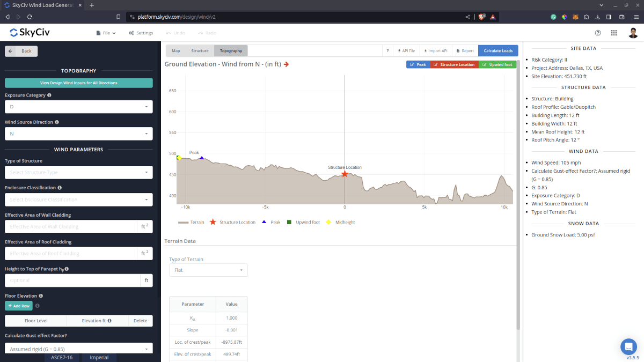Click the user profile avatar

point(633,33)
